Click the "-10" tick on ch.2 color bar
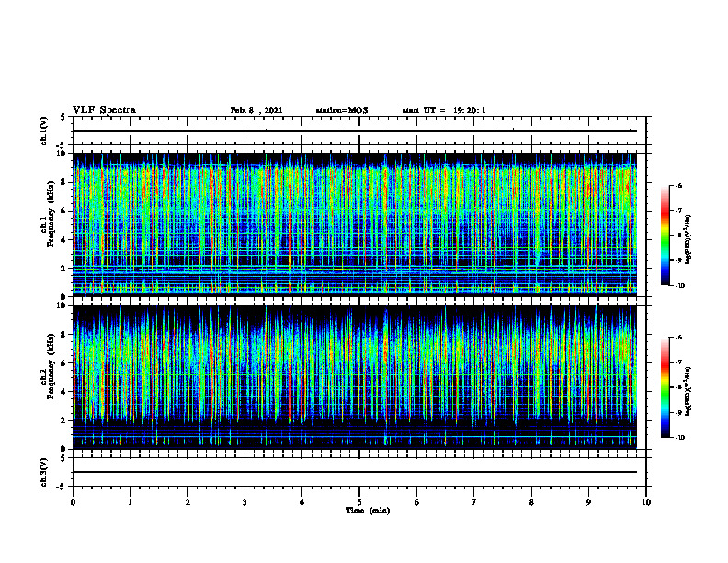 click(x=680, y=438)
